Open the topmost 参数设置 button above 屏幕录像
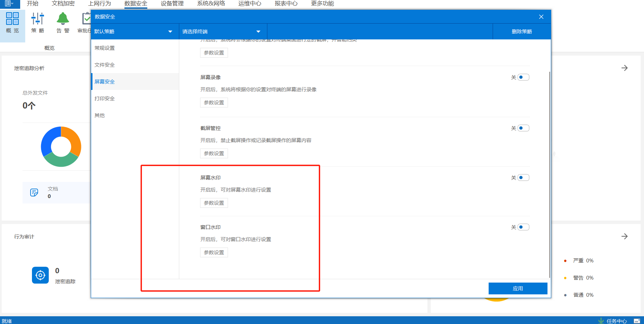The width and height of the screenshot is (644, 324). (214, 53)
